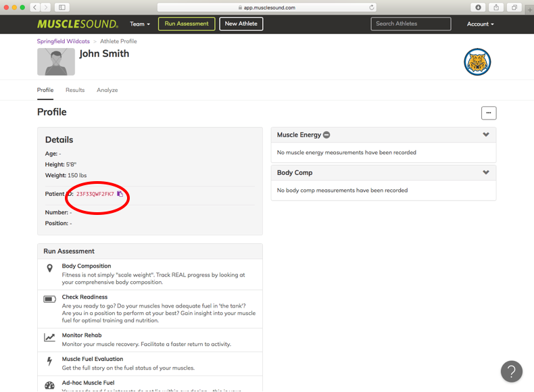Collapse the Body Comp panel chevron
534x392 pixels.
tap(486, 172)
